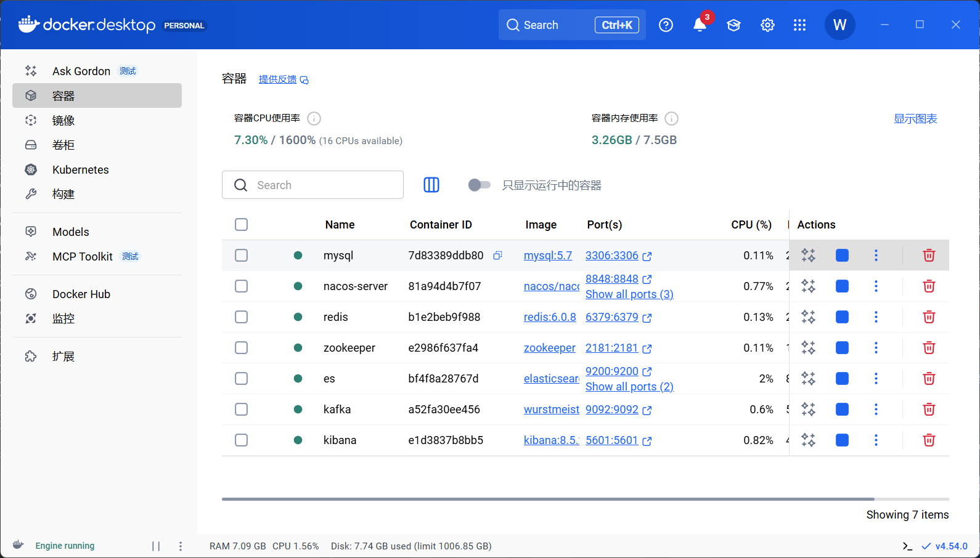Open more actions menu for redis
Screen dimensions: 980x558
pyautogui.click(x=876, y=317)
